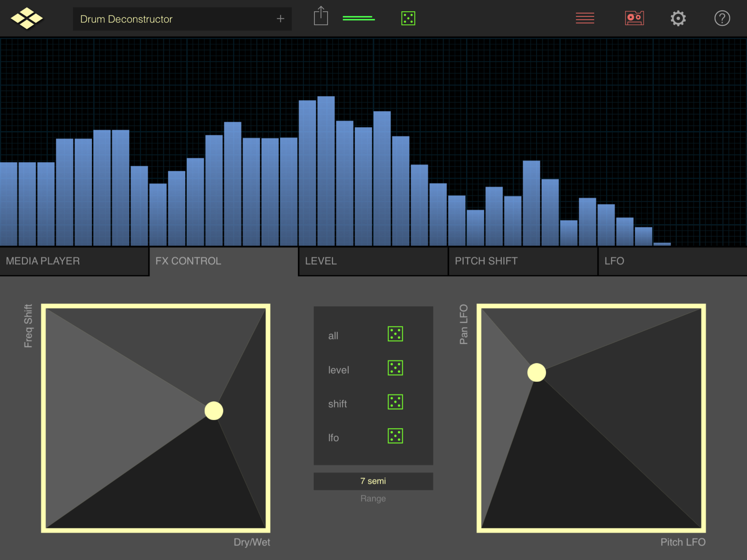Open help with the question mark icon

(x=722, y=18)
